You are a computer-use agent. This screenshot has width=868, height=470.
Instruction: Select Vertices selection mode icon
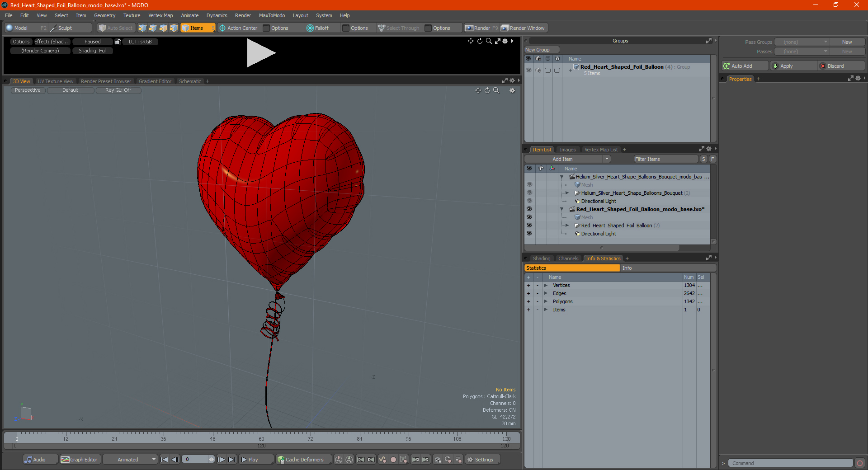pyautogui.click(x=142, y=28)
